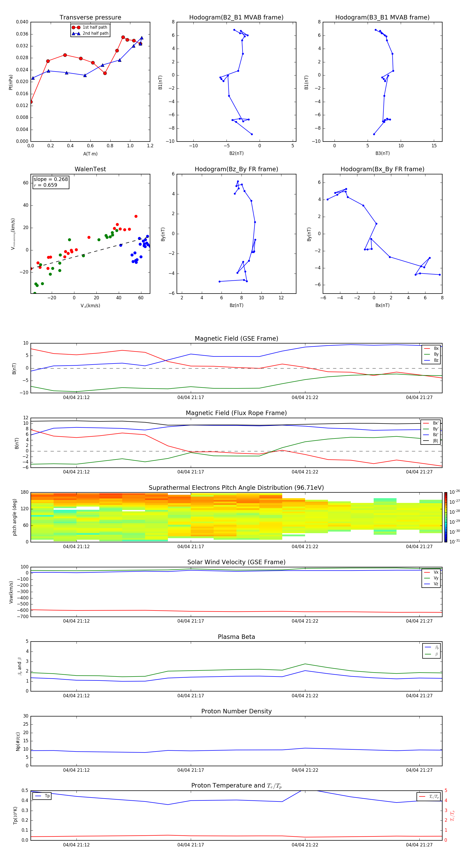Screen dimensions: 473x868
Task: Click the 'Bx' entry in GSE legend
Action: click(431, 349)
